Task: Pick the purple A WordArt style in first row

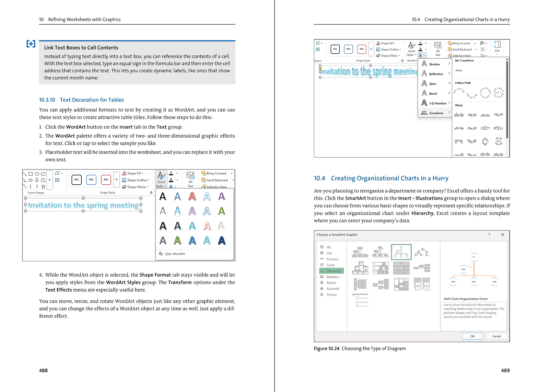Action: 222,197
